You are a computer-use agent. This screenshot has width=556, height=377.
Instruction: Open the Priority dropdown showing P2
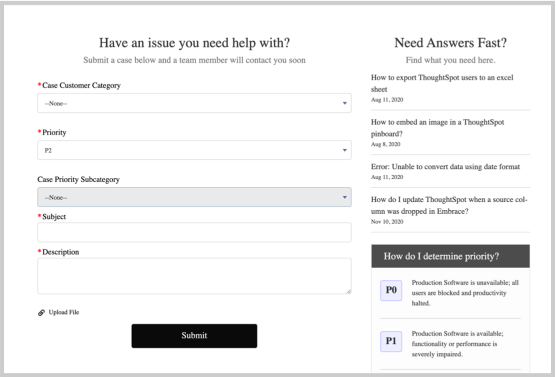[194, 150]
